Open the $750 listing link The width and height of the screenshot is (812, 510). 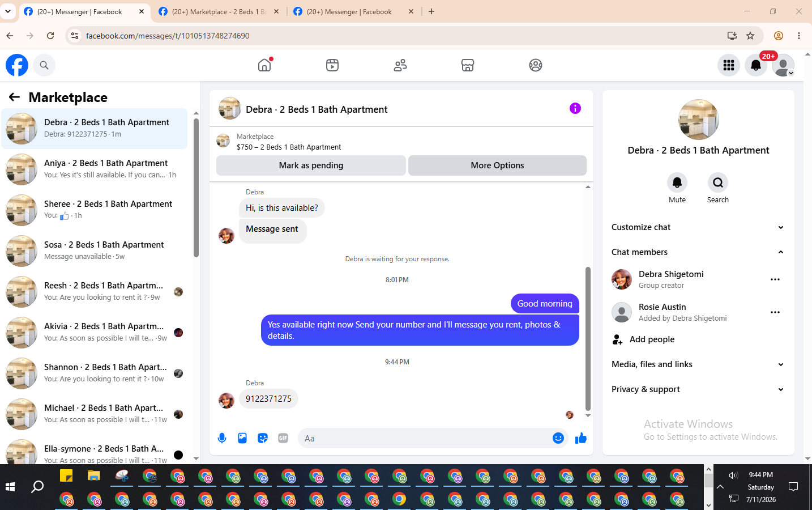point(289,147)
